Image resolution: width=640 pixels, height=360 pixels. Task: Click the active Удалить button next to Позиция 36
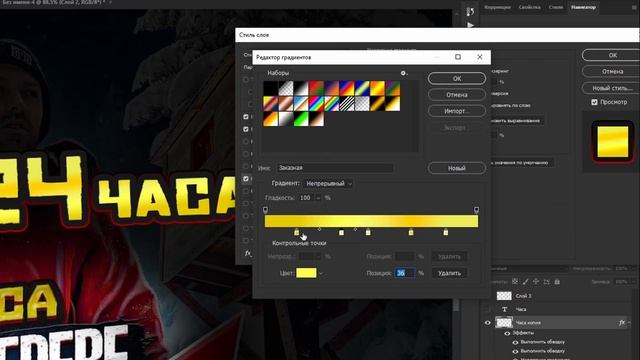pos(449,273)
